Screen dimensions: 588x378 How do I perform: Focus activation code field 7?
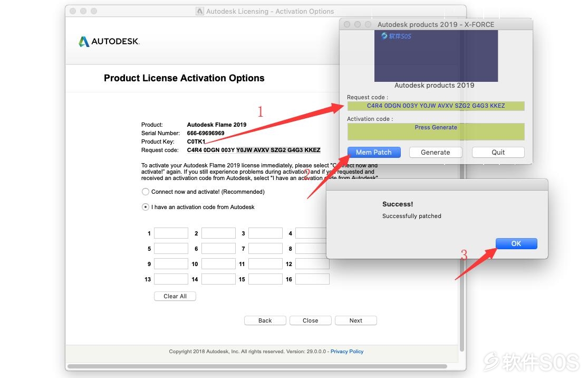coord(265,249)
